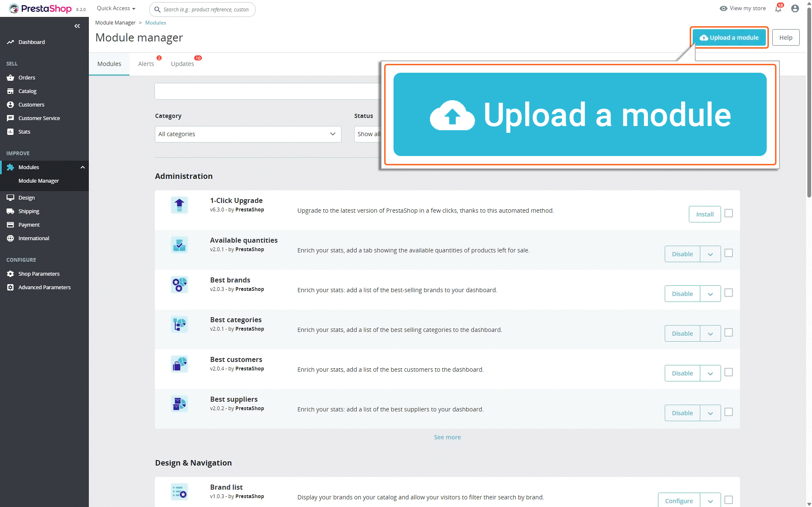Open the Orders menu item
The height and width of the screenshot is (507, 812).
(27, 78)
